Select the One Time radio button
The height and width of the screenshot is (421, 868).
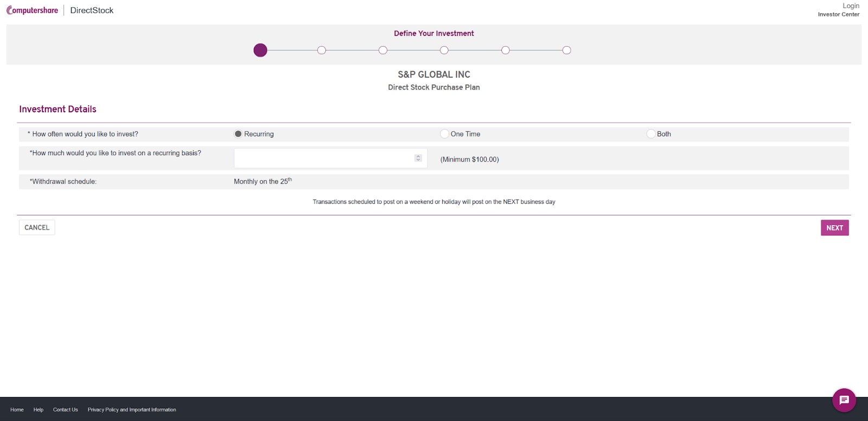444,134
